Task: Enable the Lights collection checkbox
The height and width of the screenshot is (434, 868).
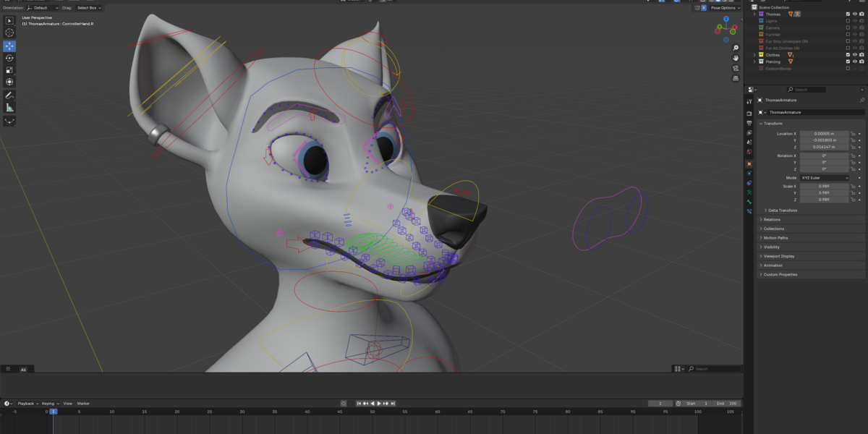Action: coord(848,21)
